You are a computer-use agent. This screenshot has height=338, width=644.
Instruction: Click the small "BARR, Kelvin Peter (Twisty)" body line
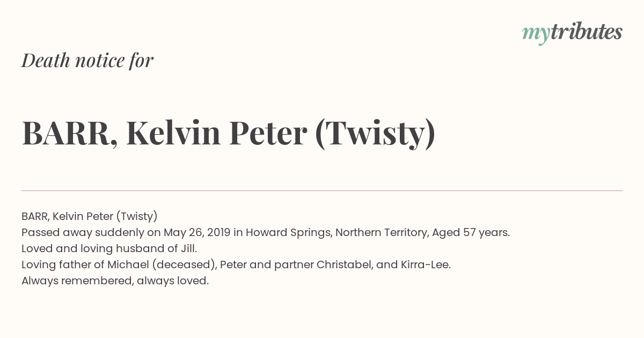pos(90,216)
